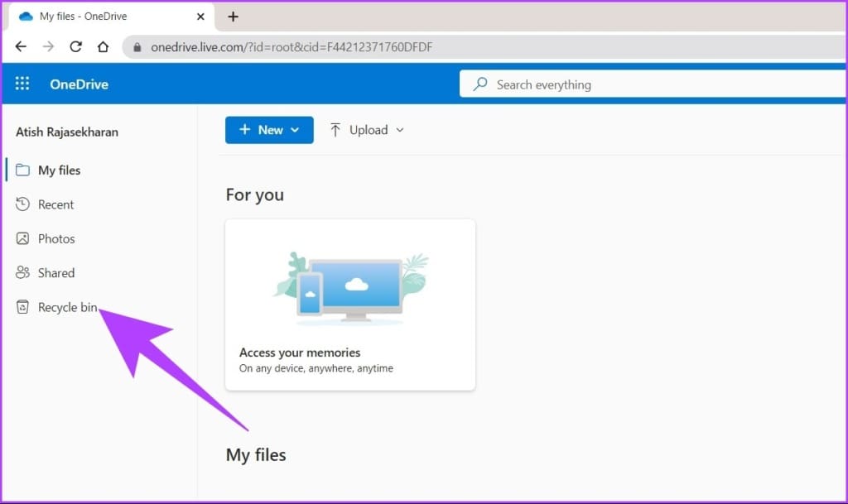Click On any device, anywhere, anytime text
848x504 pixels.
316,368
